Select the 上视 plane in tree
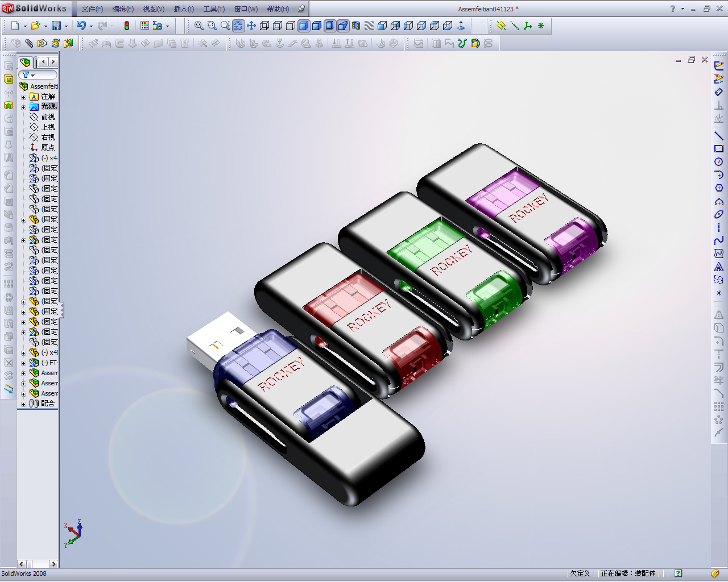The height and width of the screenshot is (582, 728). (43, 127)
